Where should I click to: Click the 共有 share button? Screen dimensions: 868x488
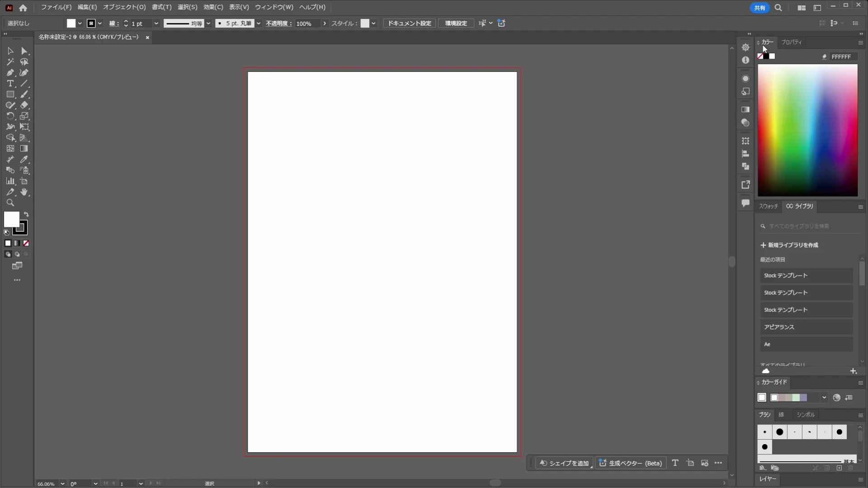tap(759, 8)
